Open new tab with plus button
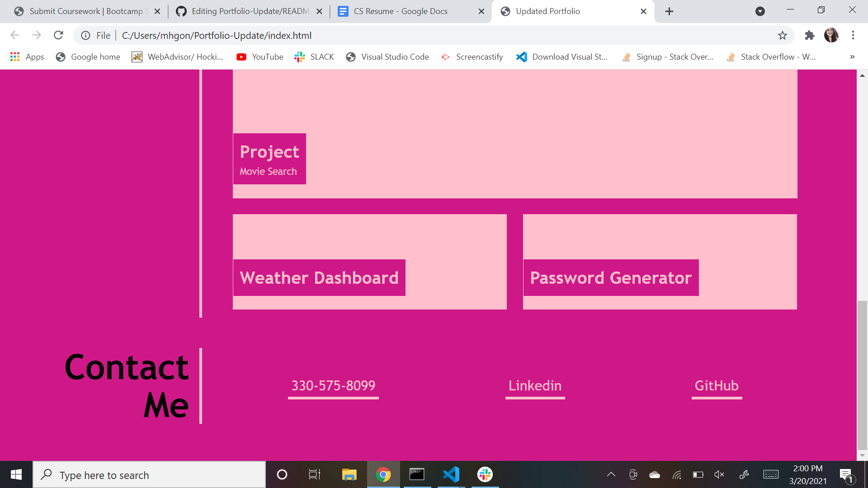Screen dimensions: 868x488 670,11
